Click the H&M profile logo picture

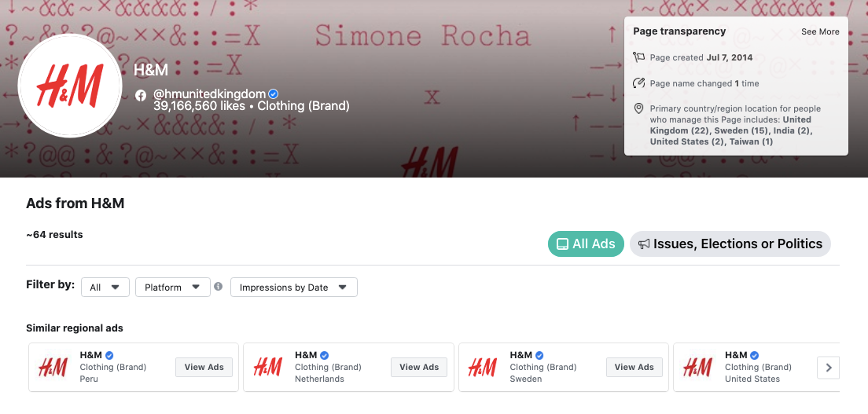coord(70,86)
